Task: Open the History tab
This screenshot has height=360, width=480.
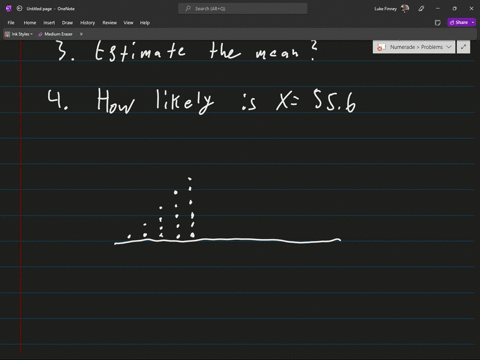Action: pyautogui.click(x=87, y=23)
